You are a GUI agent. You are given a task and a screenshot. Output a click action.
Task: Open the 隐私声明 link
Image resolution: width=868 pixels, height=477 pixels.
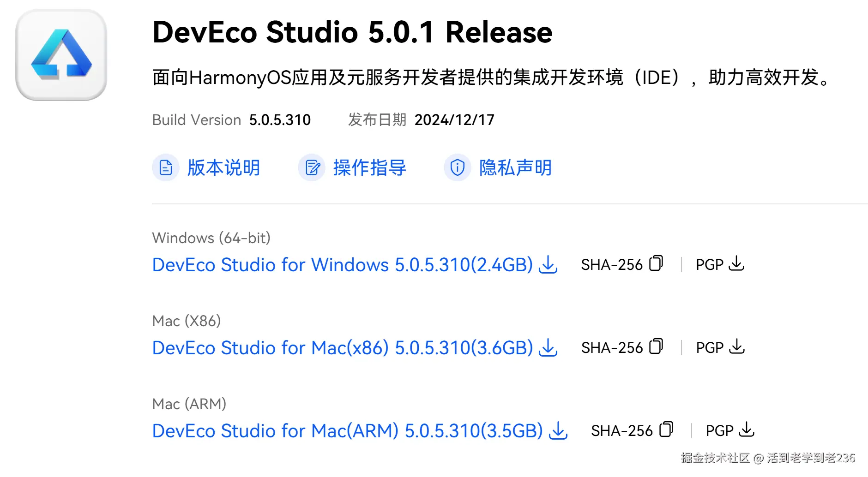click(515, 167)
